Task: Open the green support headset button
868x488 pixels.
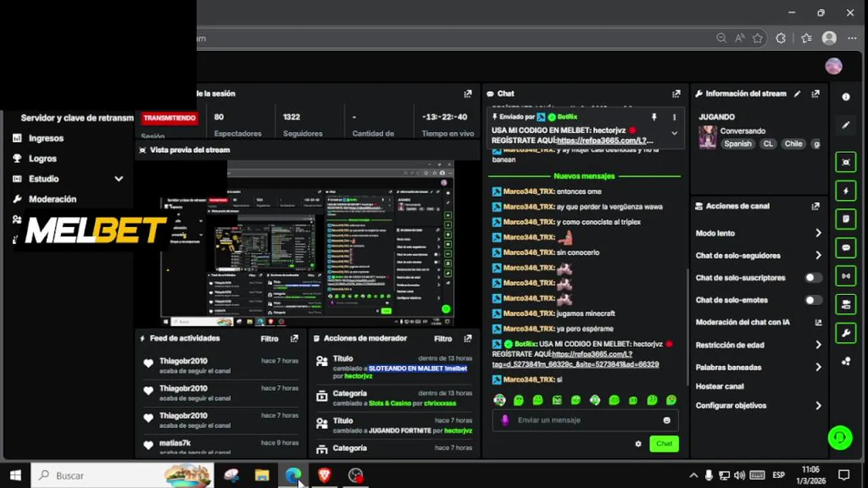Action: [x=840, y=437]
